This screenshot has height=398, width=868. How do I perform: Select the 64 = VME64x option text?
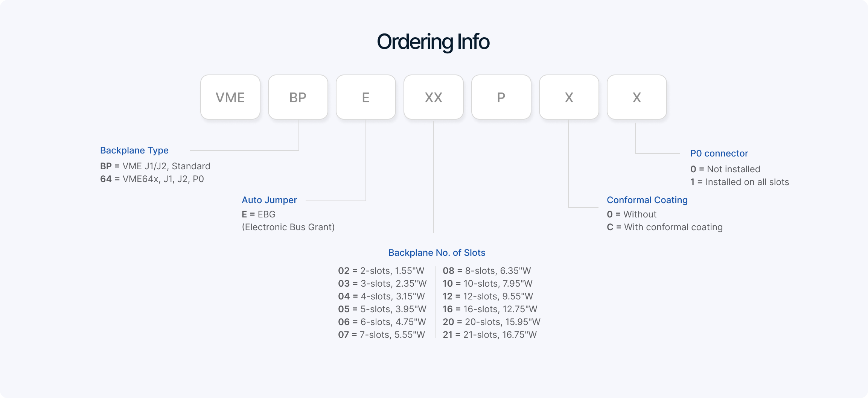coord(152,179)
